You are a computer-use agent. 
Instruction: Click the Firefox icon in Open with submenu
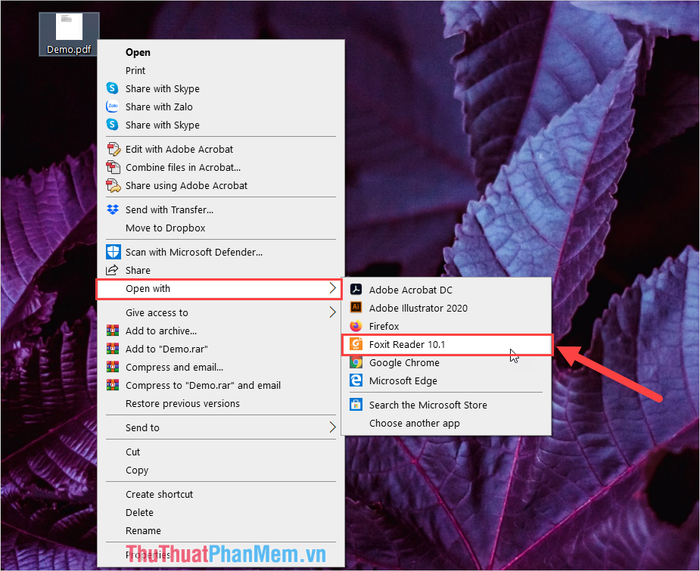tap(356, 326)
